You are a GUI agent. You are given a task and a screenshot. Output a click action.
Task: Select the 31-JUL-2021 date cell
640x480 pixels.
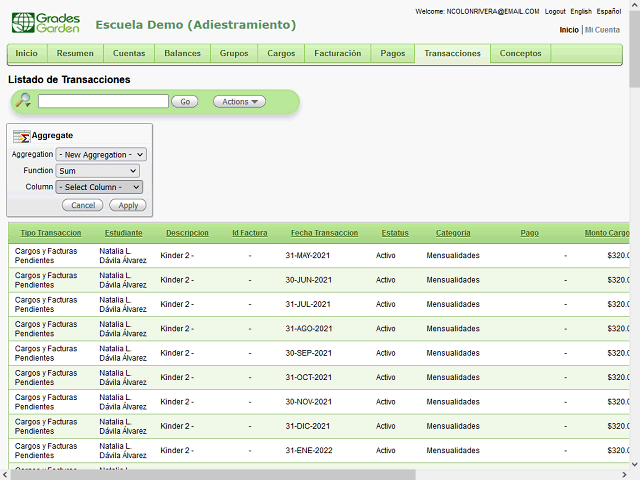308,304
